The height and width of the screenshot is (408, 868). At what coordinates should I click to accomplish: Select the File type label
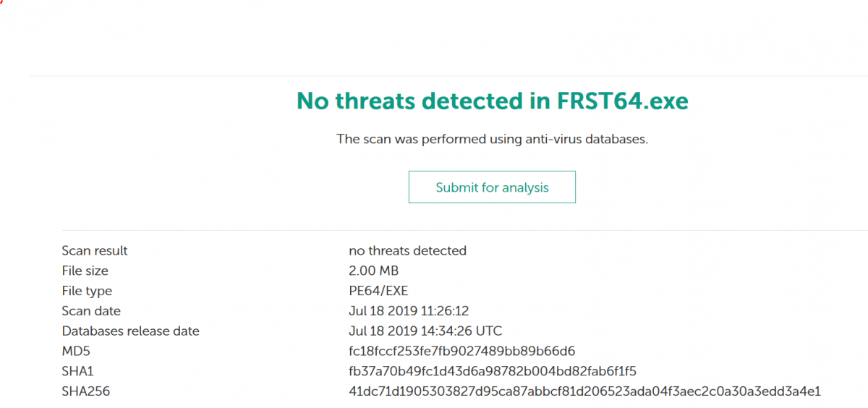(x=87, y=292)
